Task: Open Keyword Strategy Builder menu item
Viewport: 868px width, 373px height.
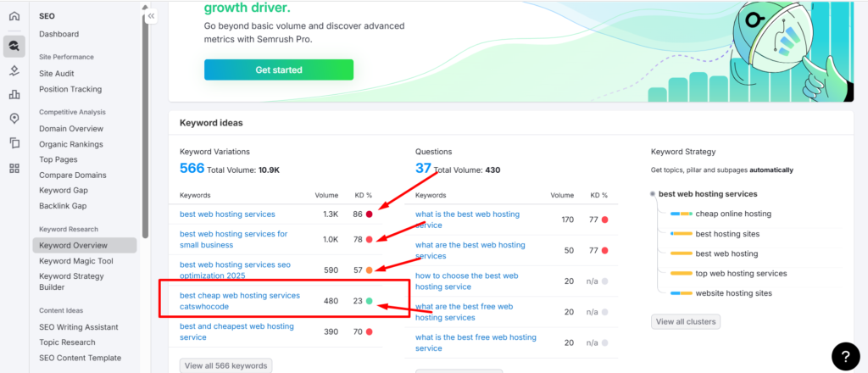Action: (71, 281)
